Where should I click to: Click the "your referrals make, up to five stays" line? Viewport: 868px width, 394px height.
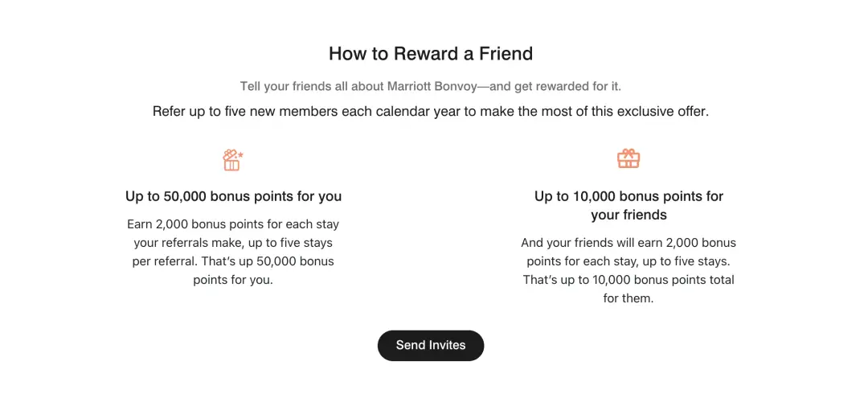tap(233, 243)
